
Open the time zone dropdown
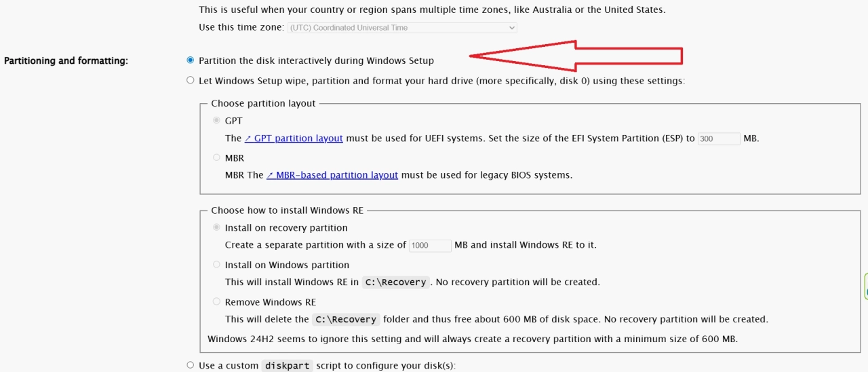click(403, 28)
